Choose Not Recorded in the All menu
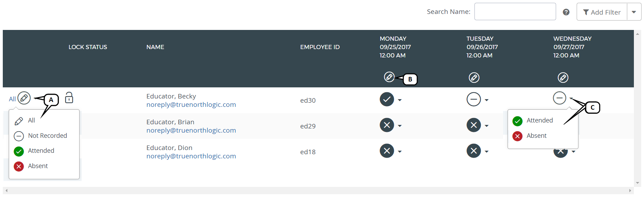 (47, 136)
